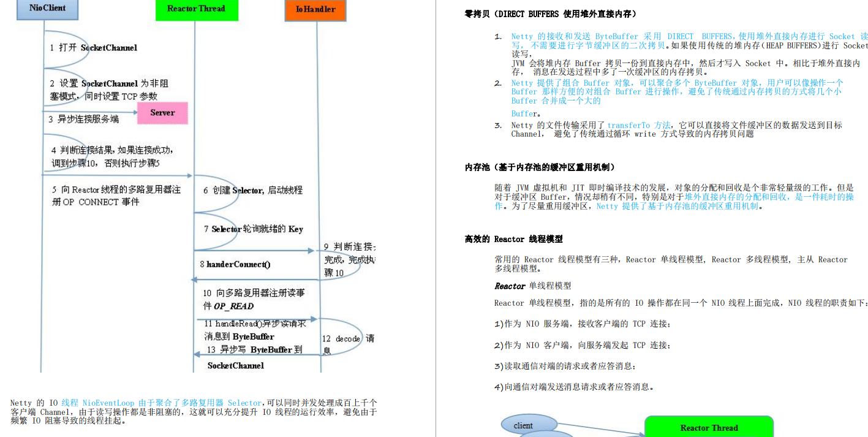
Task: Click the blue "transferTo 方法" text
Action: click(638, 125)
